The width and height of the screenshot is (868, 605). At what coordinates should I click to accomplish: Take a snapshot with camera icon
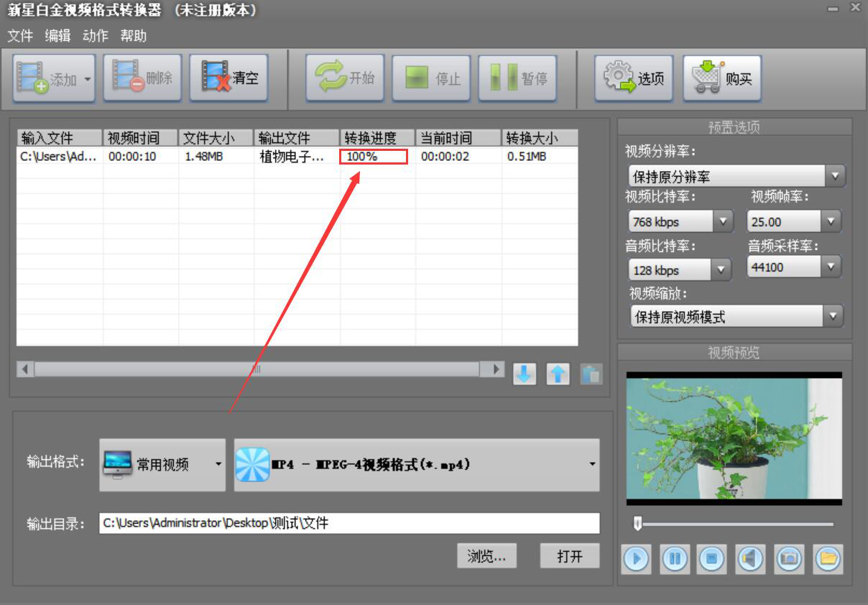coord(789,558)
